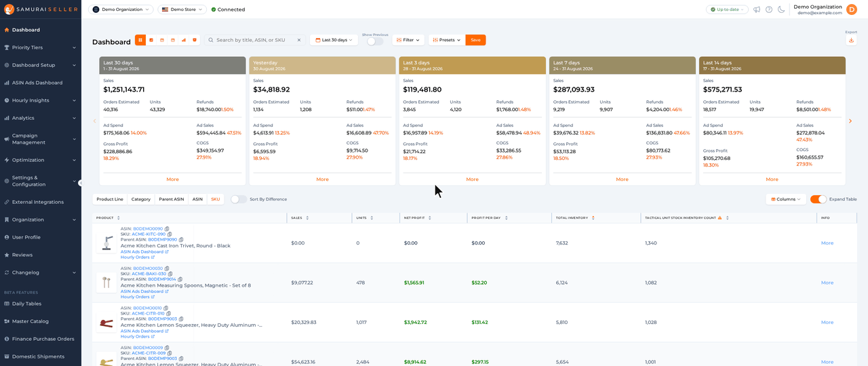
Task: Open Domestic Shipments in the sidebar
Action: (41, 357)
